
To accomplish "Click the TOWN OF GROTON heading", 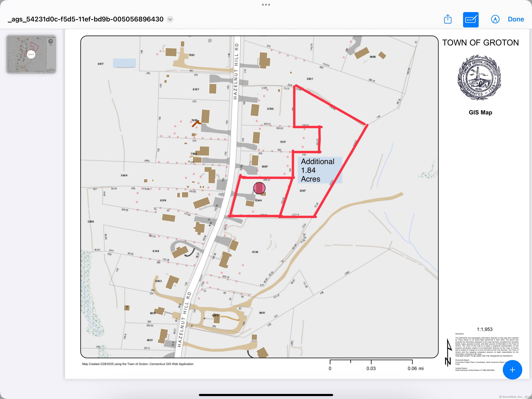I will pyautogui.click(x=480, y=43).
